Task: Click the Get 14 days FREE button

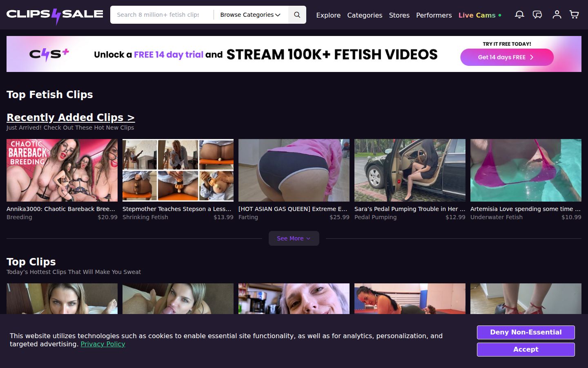Action: coord(507,57)
